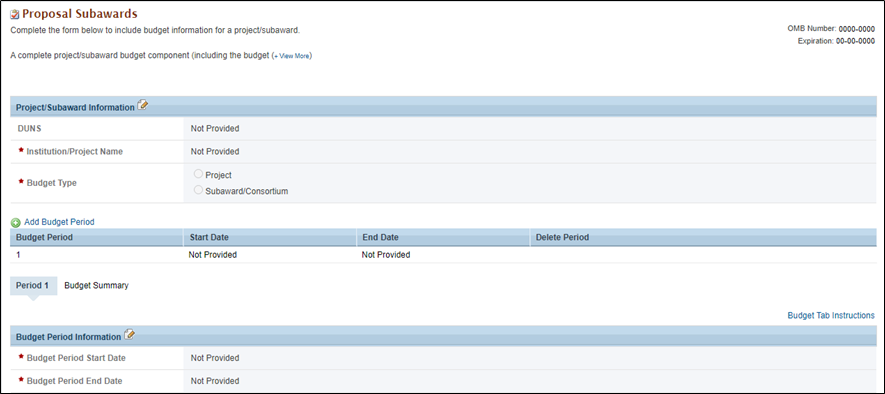
Task: Click the Expiration 00-00-0000 text
Action: pos(836,41)
